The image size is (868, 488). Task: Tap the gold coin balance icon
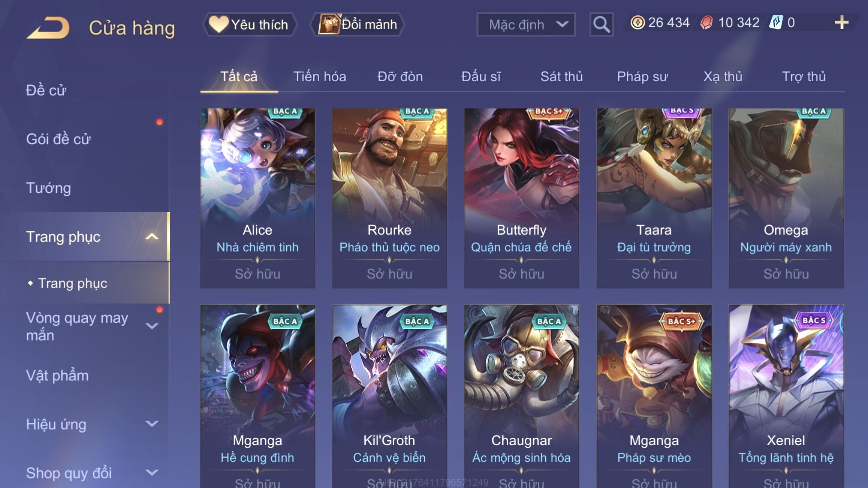coord(637,22)
